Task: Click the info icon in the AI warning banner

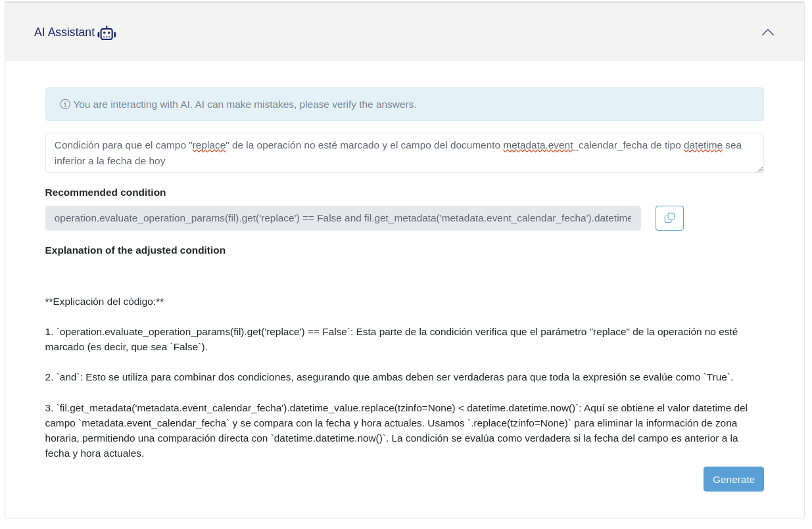Action: tap(65, 104)
